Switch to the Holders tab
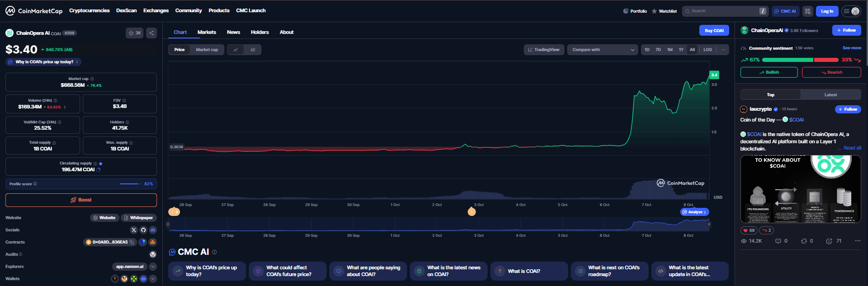Image resolution: width=868 pixels, height=286 pixels. click(x=260, y=32)
